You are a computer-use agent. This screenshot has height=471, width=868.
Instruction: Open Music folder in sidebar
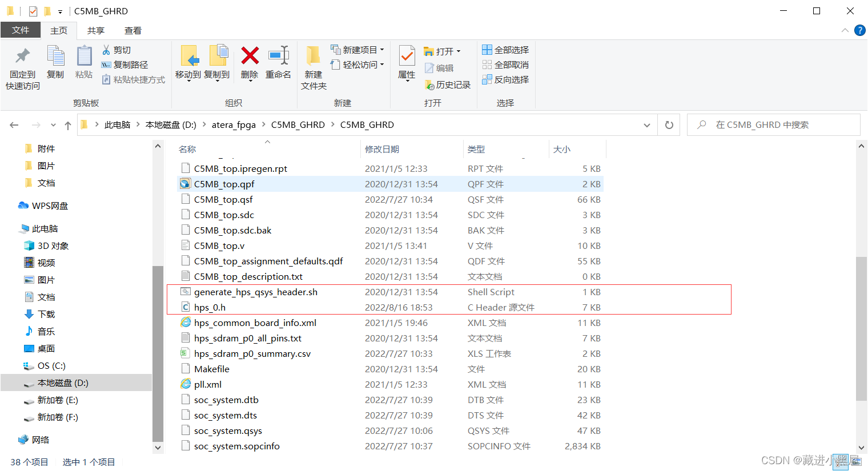click(x=40, y=331)
